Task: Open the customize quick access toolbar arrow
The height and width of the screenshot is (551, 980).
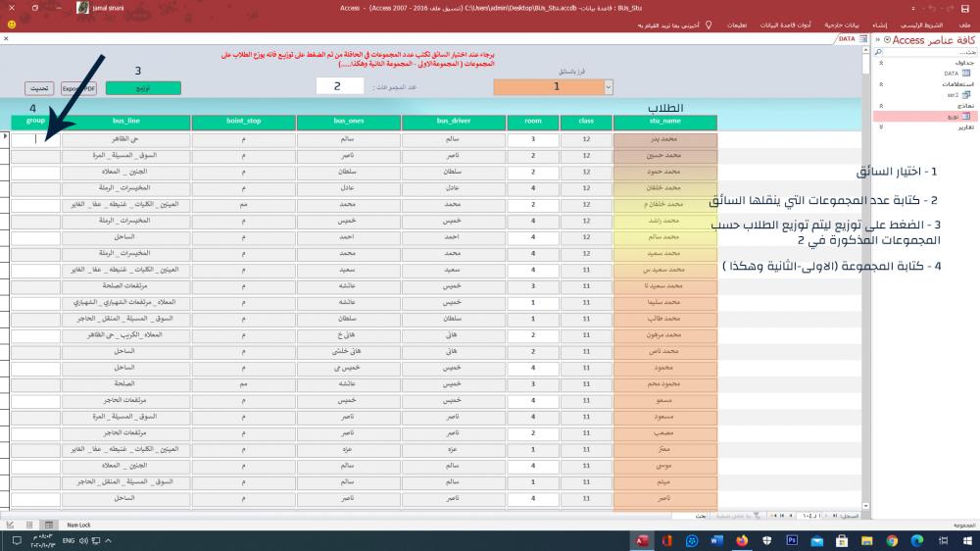Action: pos(913,8)
